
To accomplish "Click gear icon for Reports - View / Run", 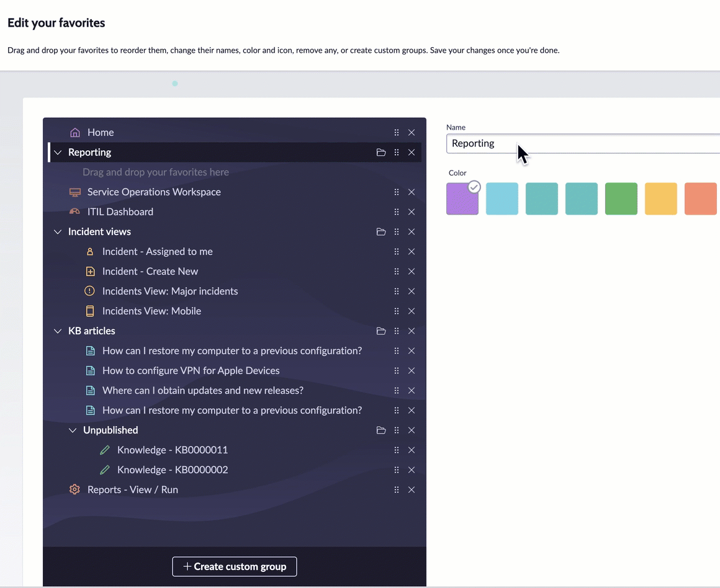I will tap(74, 489).
